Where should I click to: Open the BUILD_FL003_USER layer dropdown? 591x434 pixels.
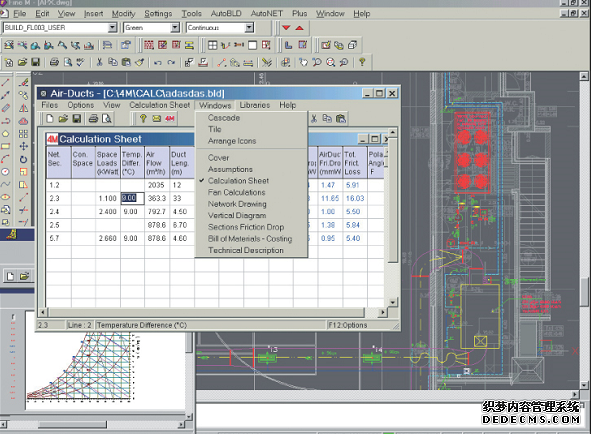112,28
